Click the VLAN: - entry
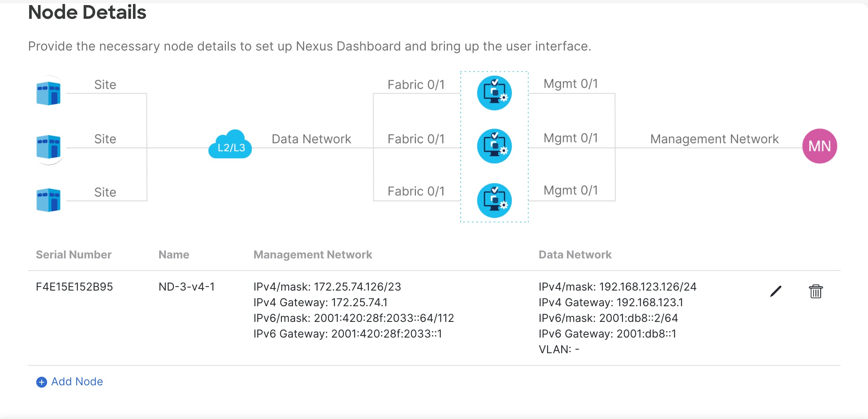Screen dimensions: 868x419 [x=559, y=349]
